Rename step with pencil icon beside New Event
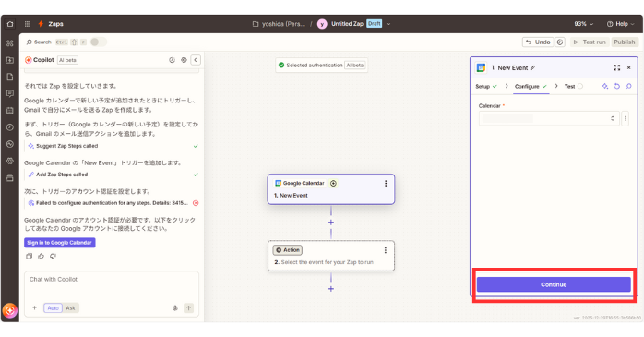 [532, 67]
